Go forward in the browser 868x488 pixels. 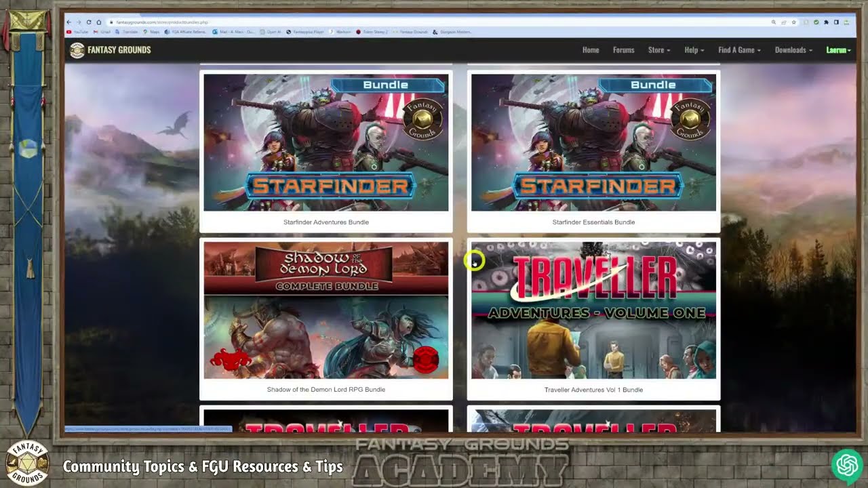(x=79, y=22)
